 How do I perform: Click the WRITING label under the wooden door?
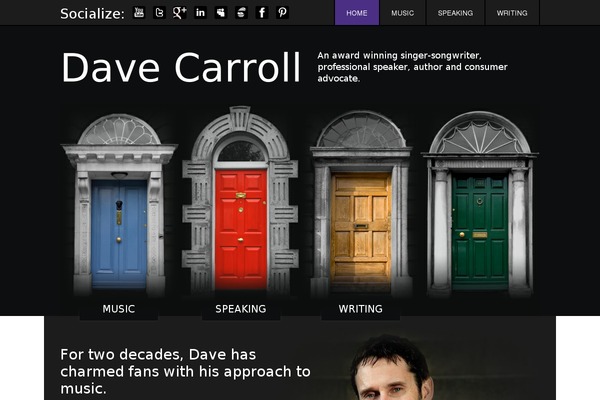(x=360, y=309)
